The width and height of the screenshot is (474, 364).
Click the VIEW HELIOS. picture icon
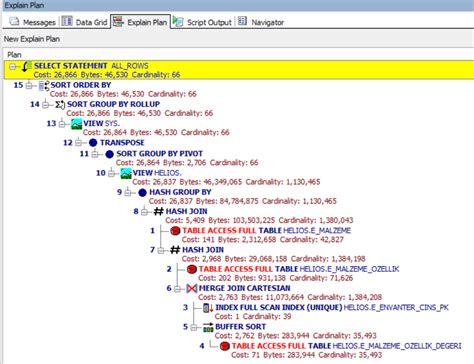126,173
